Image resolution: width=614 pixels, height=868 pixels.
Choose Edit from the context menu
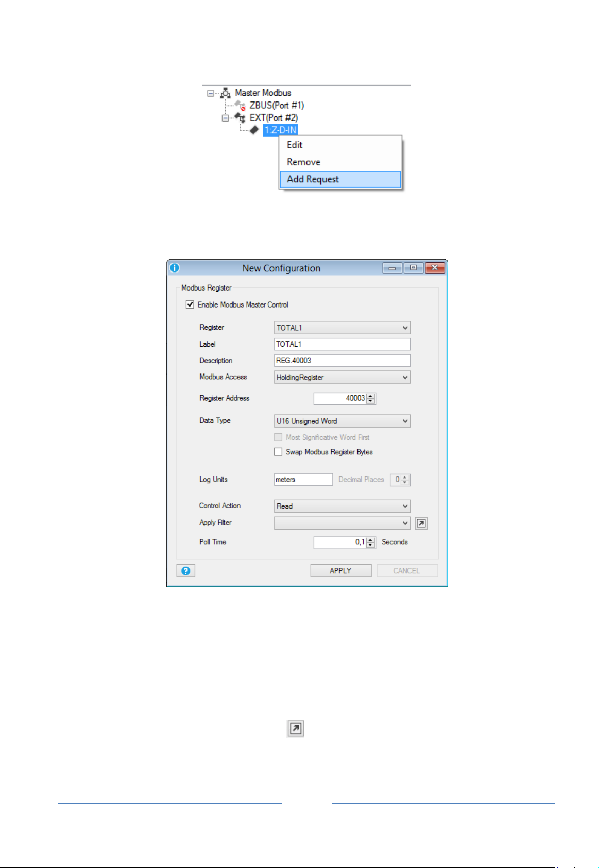coord(340,145)
